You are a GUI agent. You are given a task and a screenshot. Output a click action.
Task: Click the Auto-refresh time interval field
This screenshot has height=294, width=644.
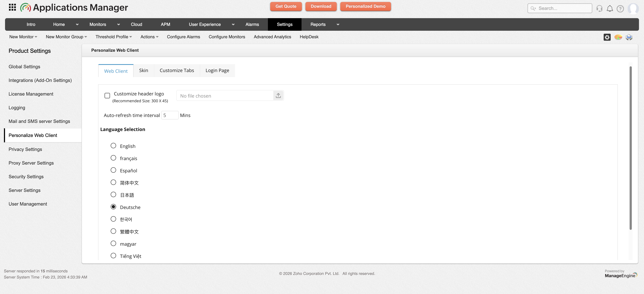click(x=170, y=115)
